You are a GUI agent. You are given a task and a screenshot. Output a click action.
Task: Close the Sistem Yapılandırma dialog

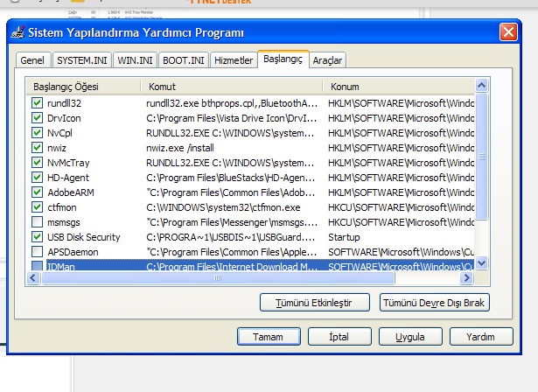point(508,32)
